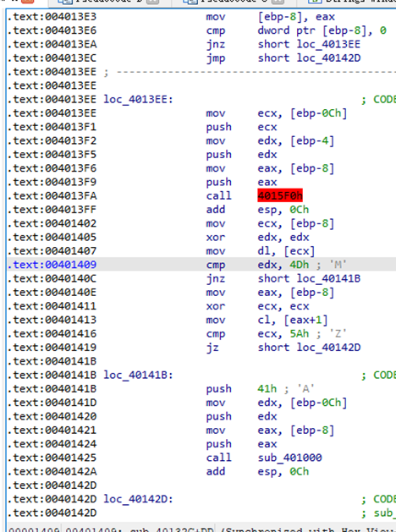This screenshot has width=396, height=532.
Task: Click the 41h operand in push 'A' line
Action: [x=267, y=389]
